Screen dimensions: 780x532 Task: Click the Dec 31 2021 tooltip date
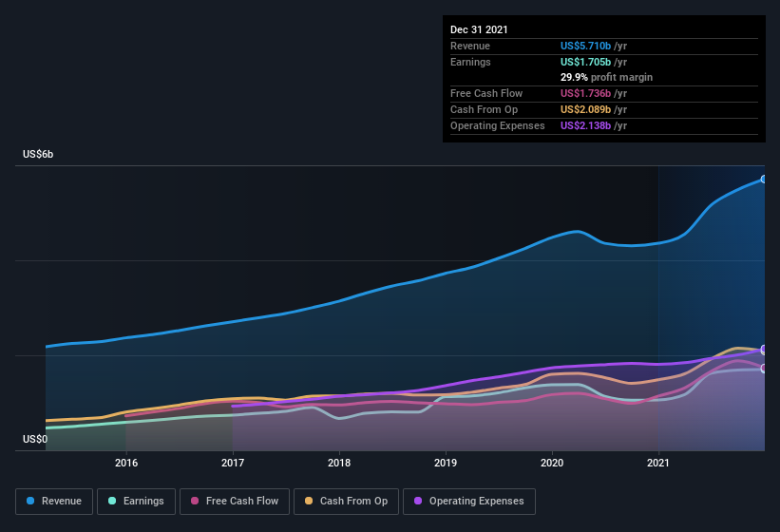pos(479,29)
